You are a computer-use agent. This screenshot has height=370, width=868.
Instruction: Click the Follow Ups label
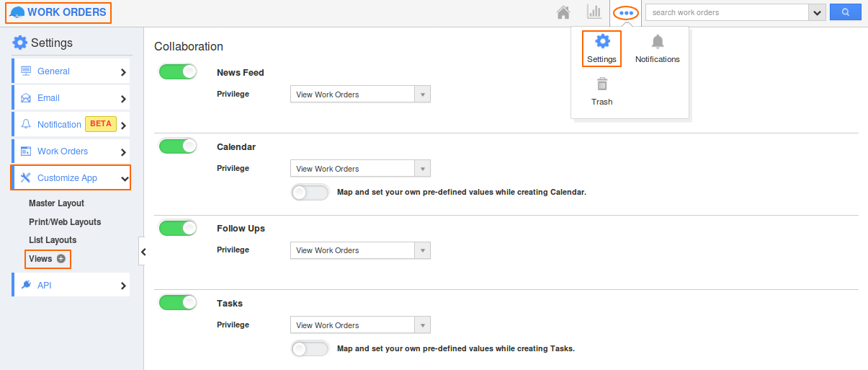[x=241, y=228]
